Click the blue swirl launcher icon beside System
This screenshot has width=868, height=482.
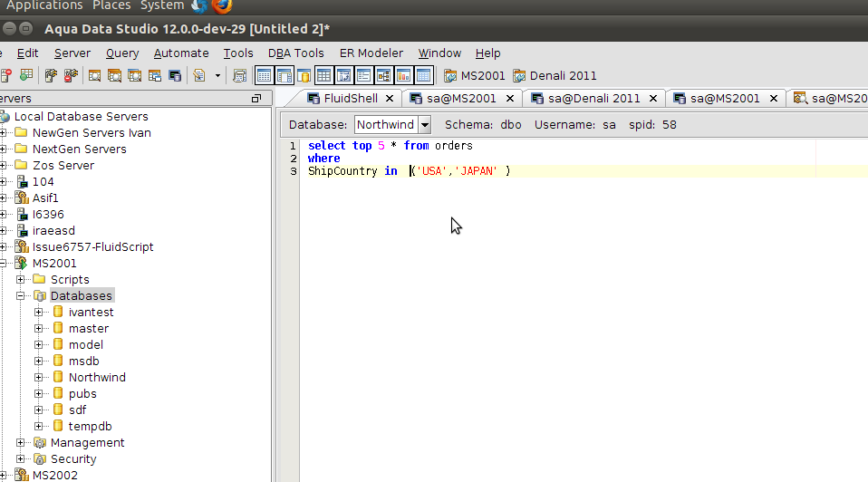coord(198,6)
